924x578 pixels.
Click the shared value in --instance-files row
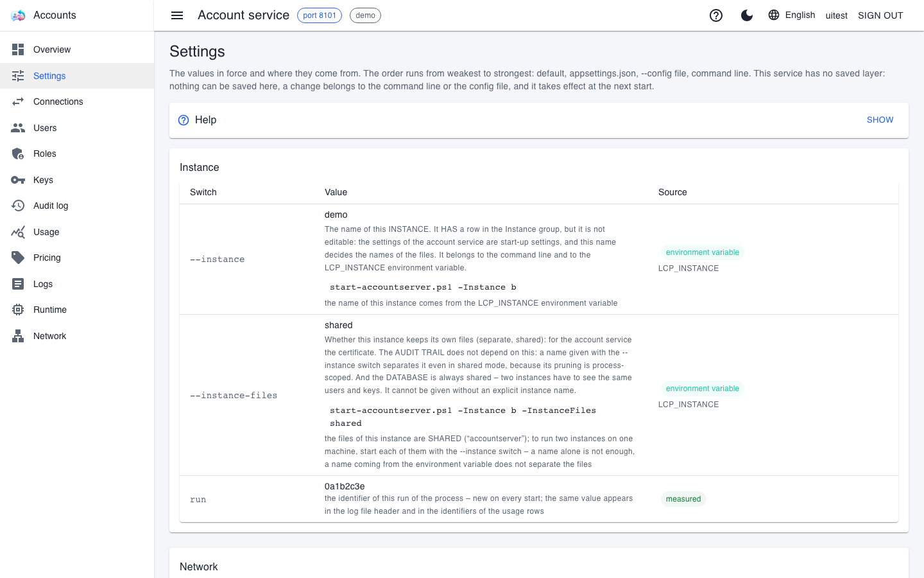[339, 325]
